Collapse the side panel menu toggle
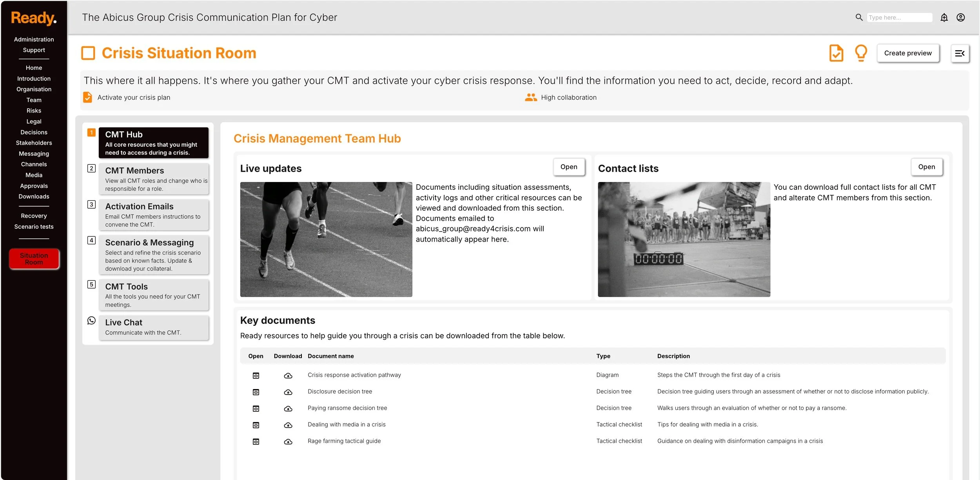980x480 pixels. pos(960,53)
